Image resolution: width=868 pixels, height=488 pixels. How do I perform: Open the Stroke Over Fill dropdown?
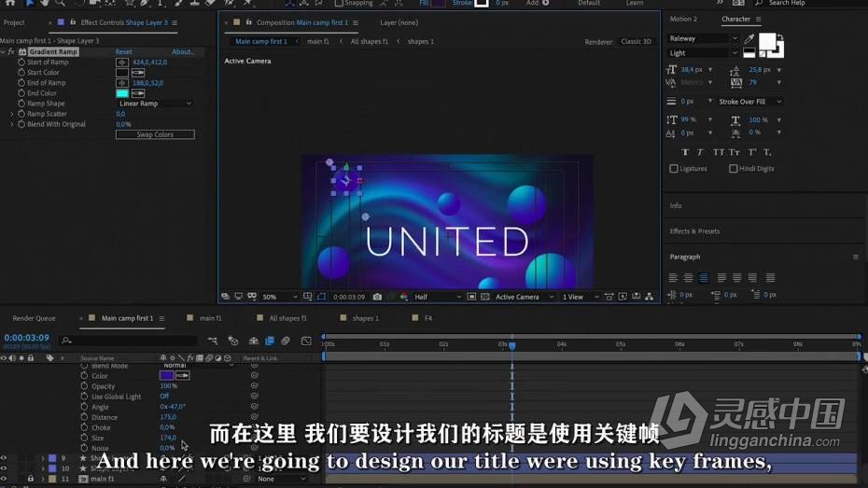click(749, 102)
